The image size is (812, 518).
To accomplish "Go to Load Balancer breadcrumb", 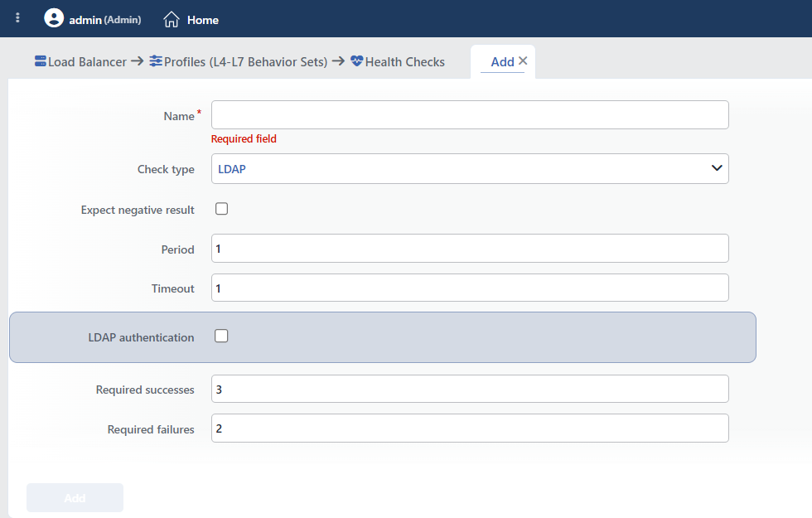I will click(x=87, y=61).
